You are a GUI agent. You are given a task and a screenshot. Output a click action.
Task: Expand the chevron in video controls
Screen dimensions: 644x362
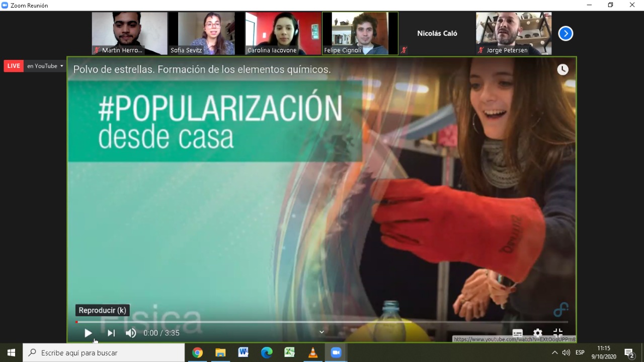click(321, 332)
